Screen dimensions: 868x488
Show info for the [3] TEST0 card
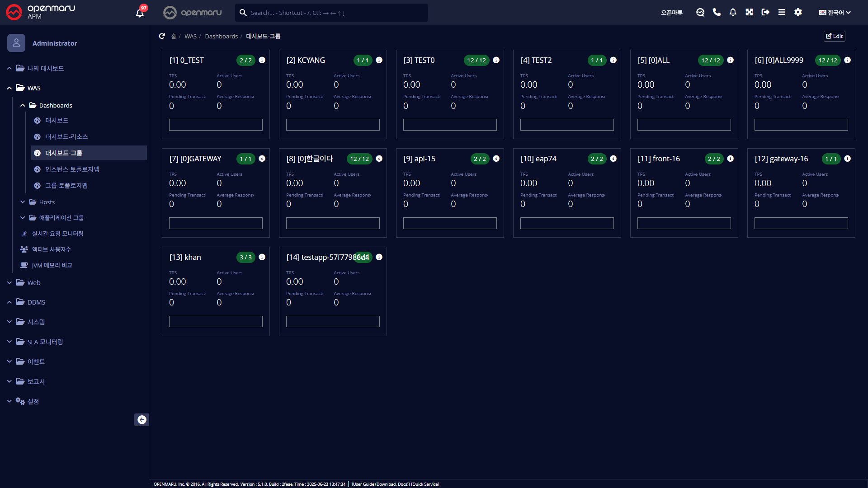pyautogui.click(x=496, y=60)
